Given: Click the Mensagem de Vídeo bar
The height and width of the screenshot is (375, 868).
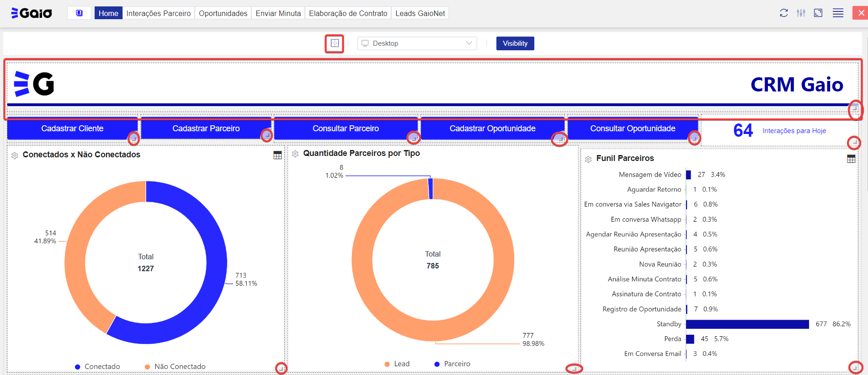Looking at the screenshot, I should [x=688, y=175].
